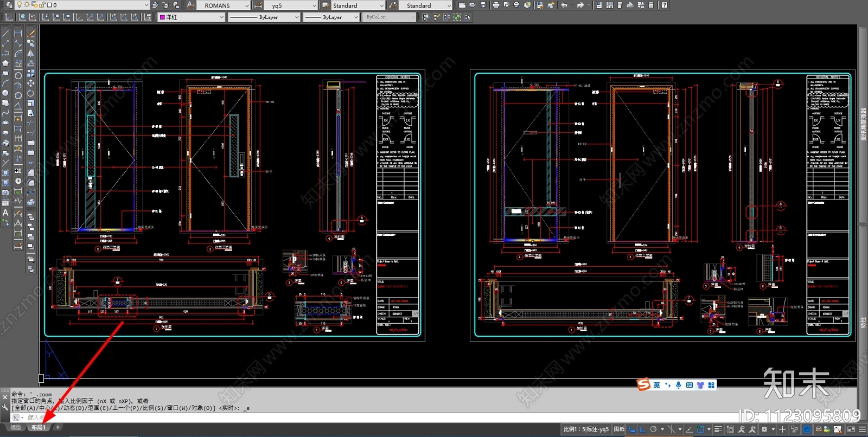The width and height of the screenshot is (868, 437).
Task: Toggle lineweight display in status bar
Action: pos(718,429)
